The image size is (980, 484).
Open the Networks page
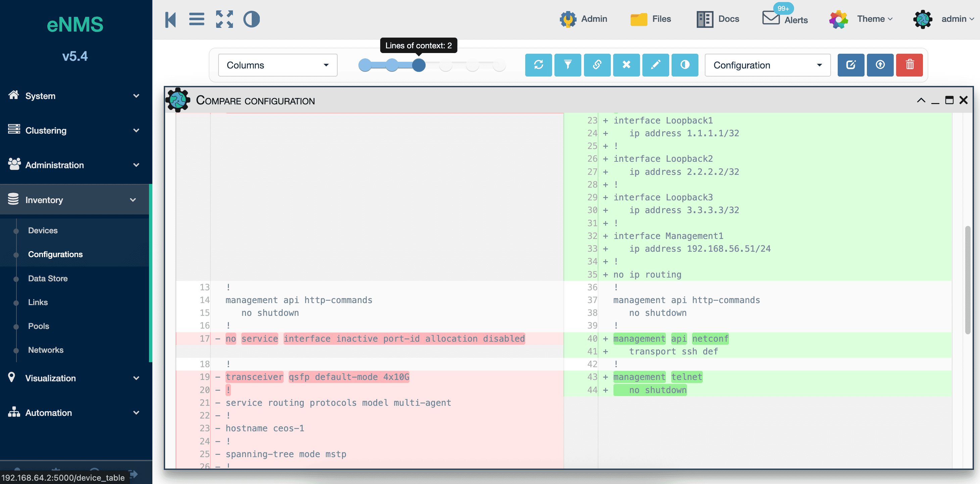(x=46, y=350)
